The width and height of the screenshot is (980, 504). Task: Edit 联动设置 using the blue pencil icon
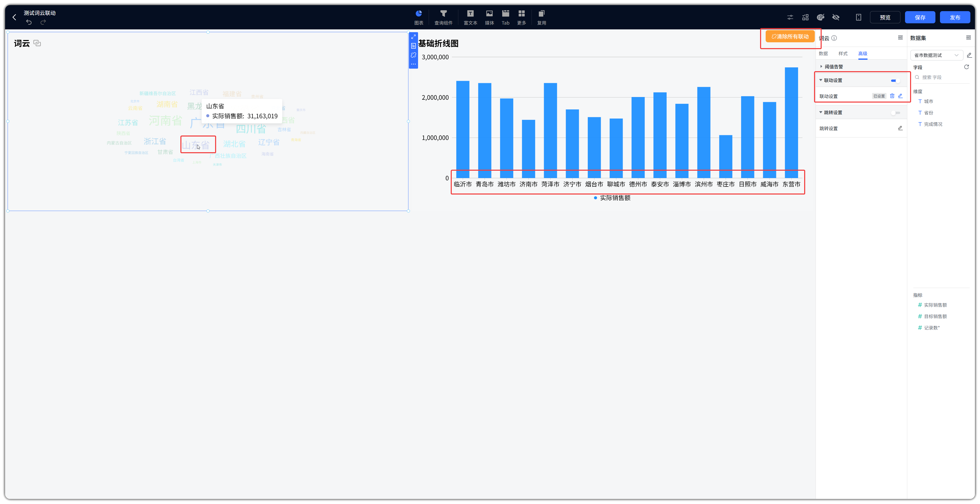900,96
